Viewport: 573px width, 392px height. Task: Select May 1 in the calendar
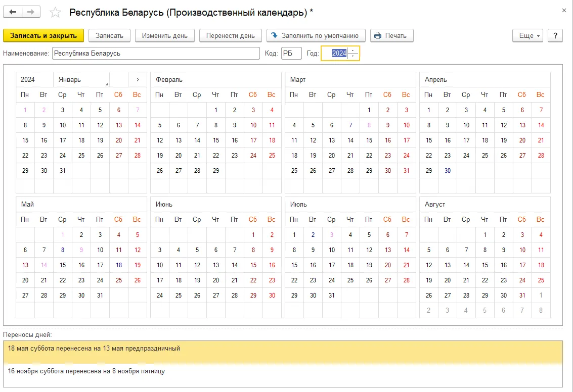click(x=63, y=235)
